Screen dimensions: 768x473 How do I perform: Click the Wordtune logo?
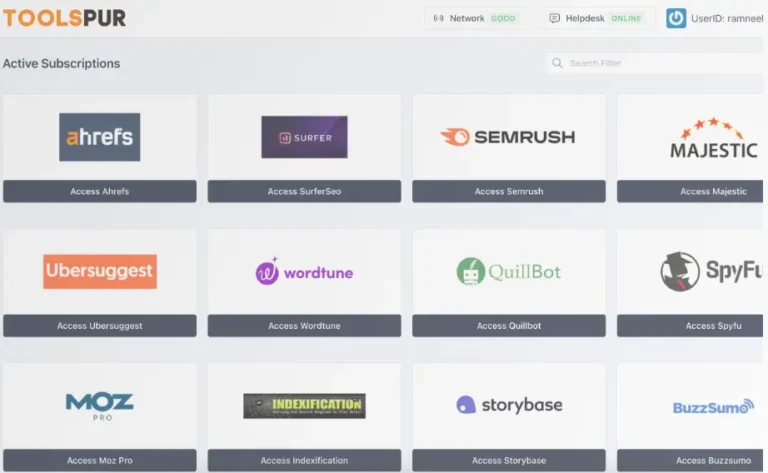[304, 271]
